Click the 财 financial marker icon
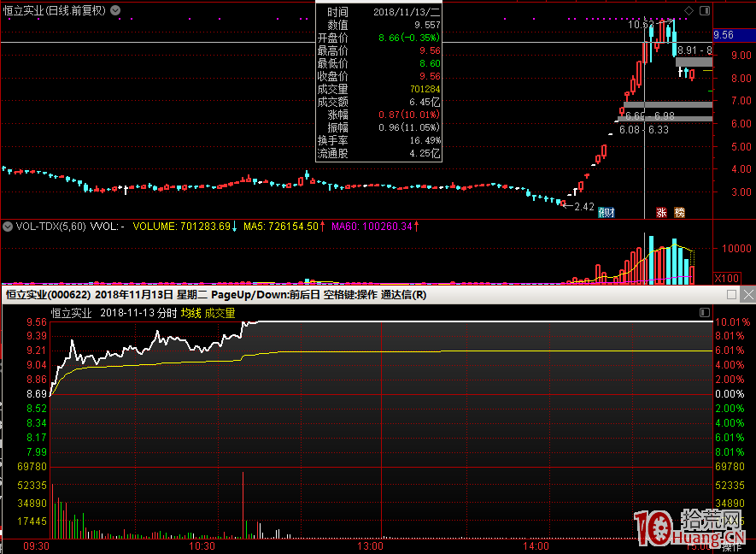 click(x=607, y=211)
